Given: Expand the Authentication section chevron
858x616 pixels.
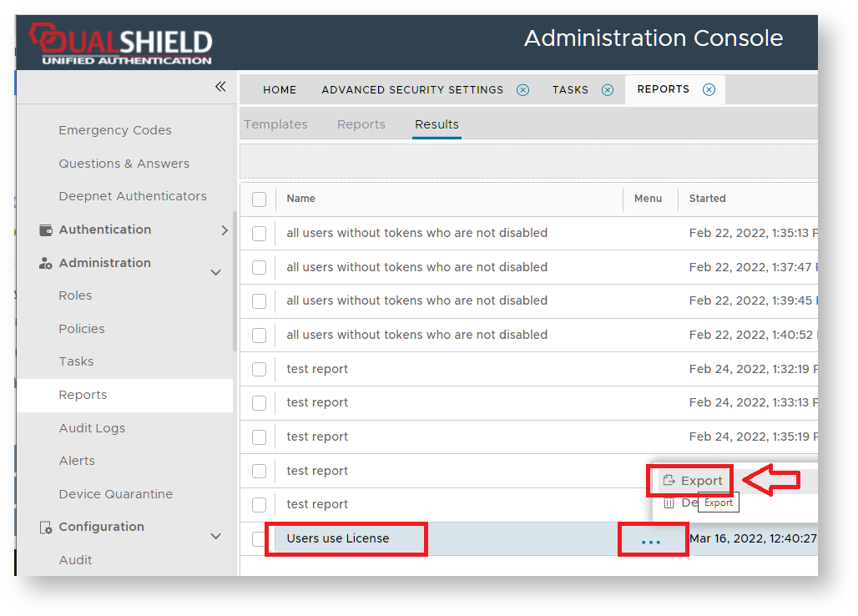Looking at the screenshot, I should coord(224,230).
